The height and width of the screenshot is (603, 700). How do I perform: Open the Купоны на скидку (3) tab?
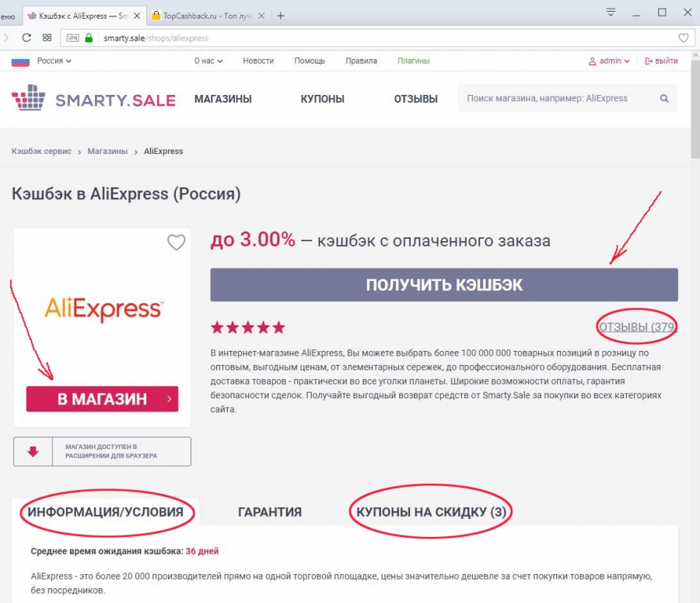[431, 512]
